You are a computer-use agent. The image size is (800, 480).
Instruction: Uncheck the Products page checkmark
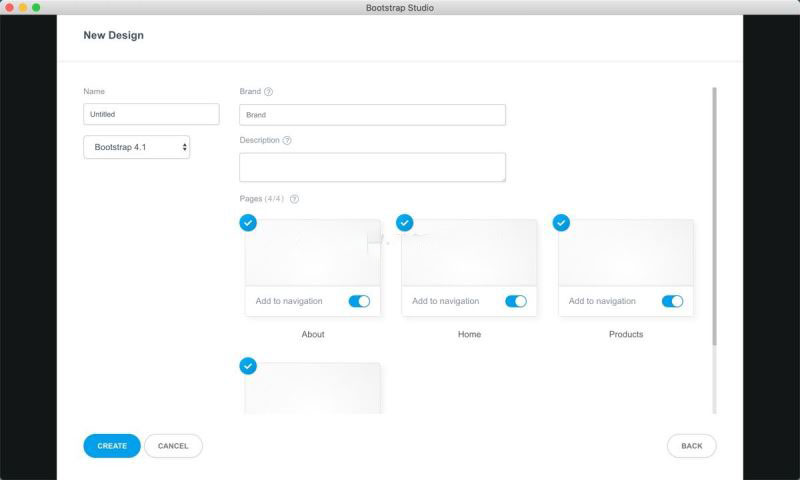click(x=561, y=223)
